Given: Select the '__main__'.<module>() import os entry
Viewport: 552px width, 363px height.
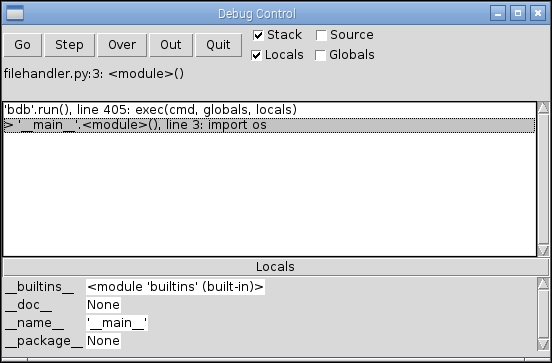Looking at the screenshot, I should (x=269, y=125).
